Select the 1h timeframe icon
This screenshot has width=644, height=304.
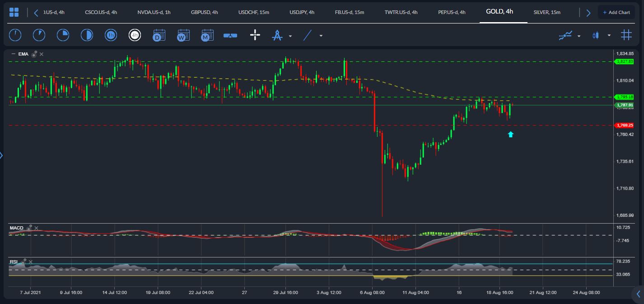111,35
